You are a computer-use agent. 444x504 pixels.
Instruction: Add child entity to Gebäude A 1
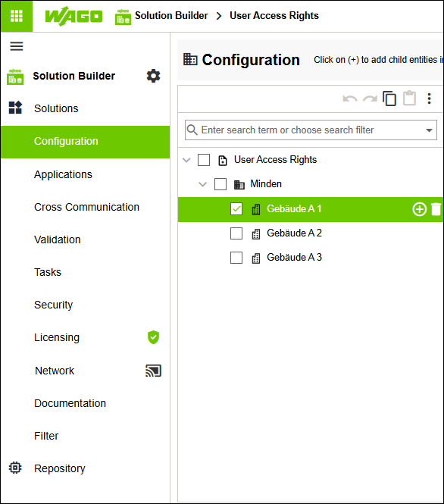tap(419, 209)
